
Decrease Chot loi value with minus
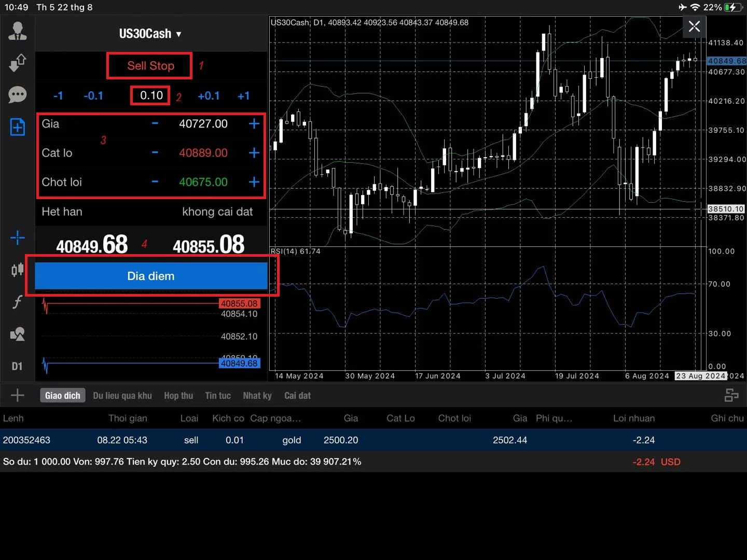[x=155, y=181]
